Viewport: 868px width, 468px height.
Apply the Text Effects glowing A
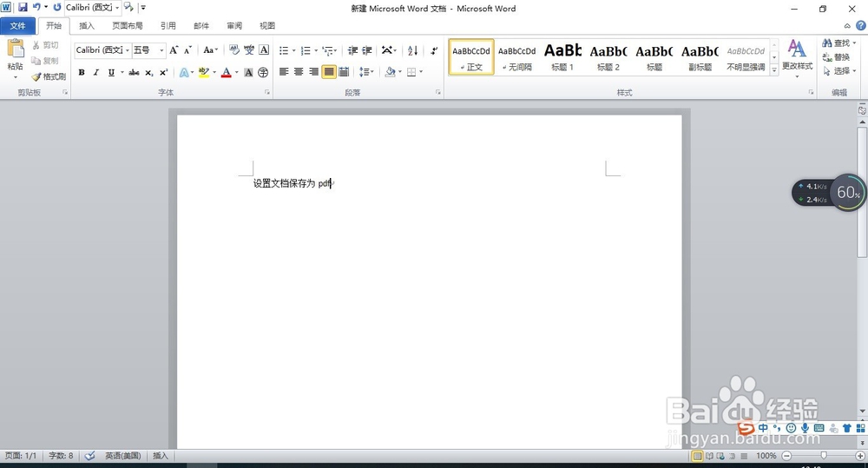pyautogui.click(x=184, y=73)
